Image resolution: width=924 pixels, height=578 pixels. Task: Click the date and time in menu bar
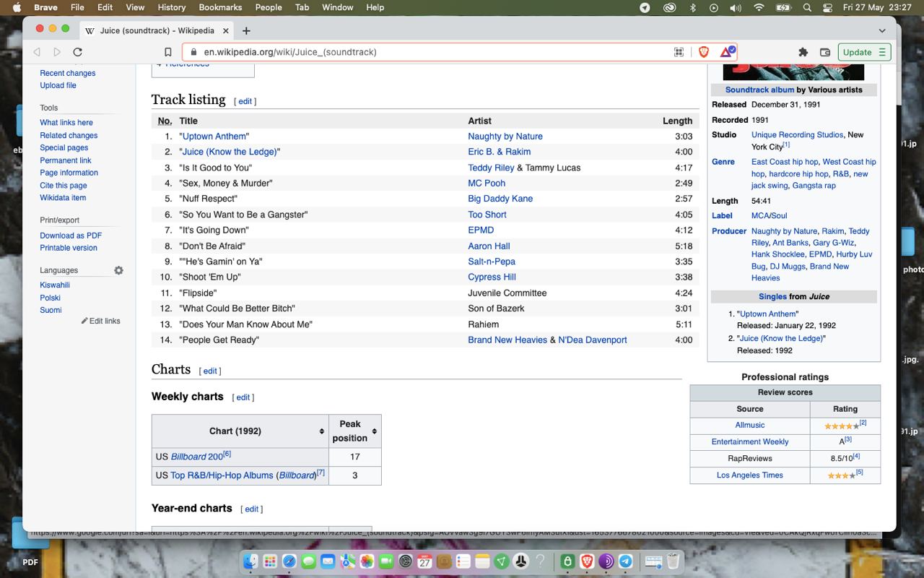[x=879, y=7]
